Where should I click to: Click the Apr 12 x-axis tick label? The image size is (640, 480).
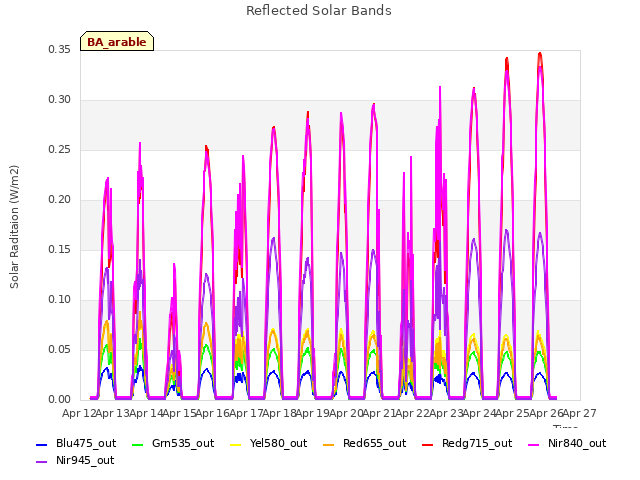79,413
